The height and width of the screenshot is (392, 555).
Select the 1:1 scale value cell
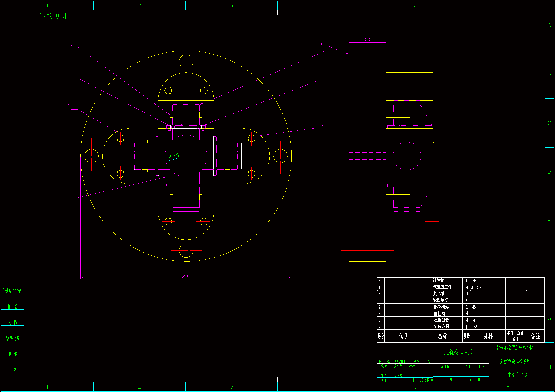(x=482, y=374)
